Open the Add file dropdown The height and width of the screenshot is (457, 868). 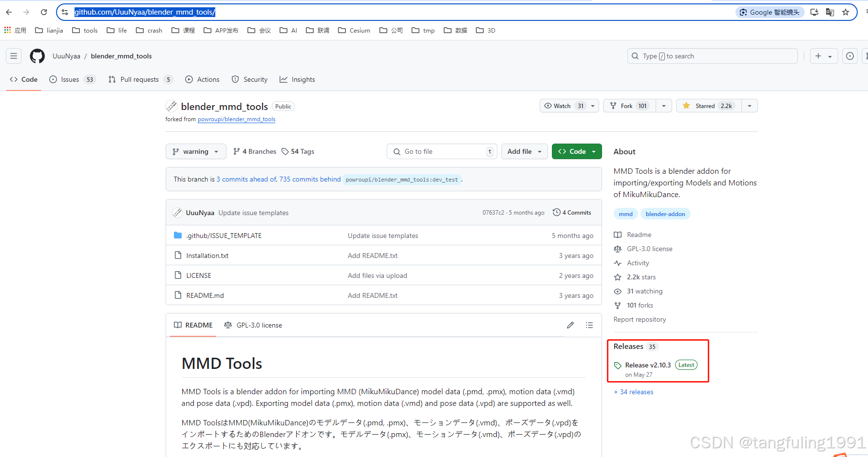coord(525,151)
